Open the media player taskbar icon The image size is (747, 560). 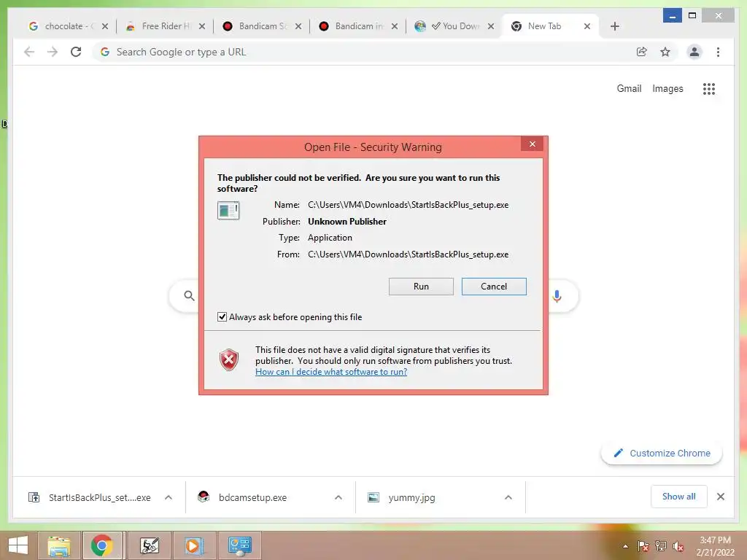193,545
